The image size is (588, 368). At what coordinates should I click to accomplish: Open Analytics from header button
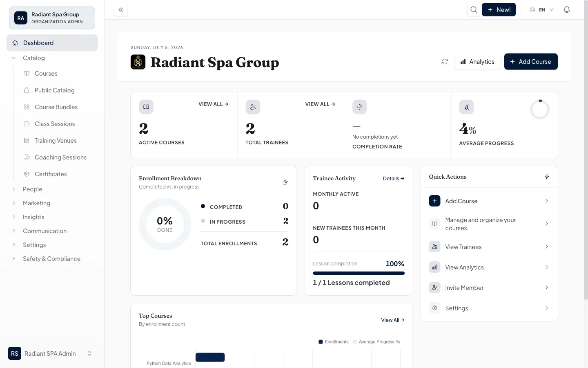(477, 62)
